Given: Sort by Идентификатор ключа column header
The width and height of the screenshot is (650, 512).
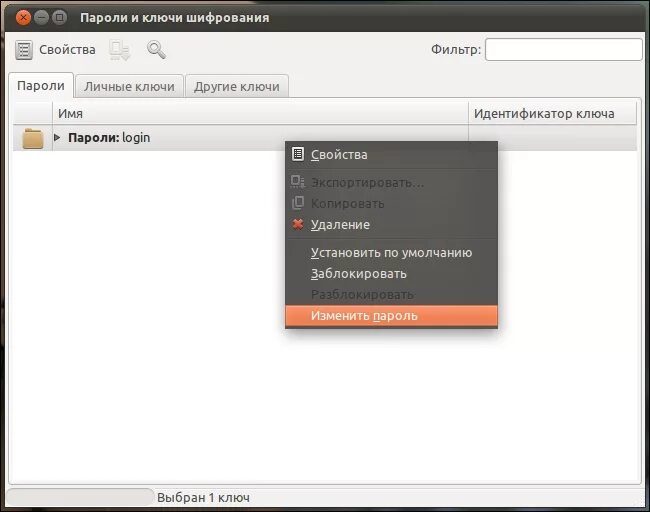Looking at the screenshot, I should pos(553,113).
